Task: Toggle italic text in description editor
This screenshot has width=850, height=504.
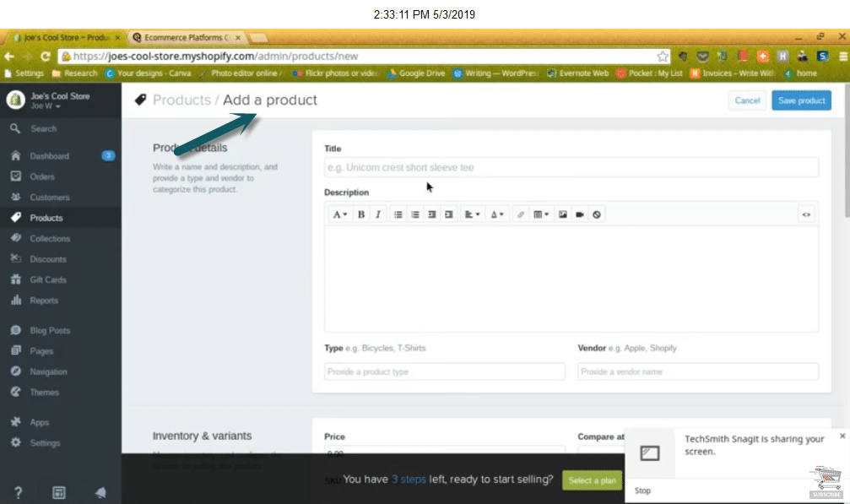Action: pyautogui.click(x=377, y=214)
